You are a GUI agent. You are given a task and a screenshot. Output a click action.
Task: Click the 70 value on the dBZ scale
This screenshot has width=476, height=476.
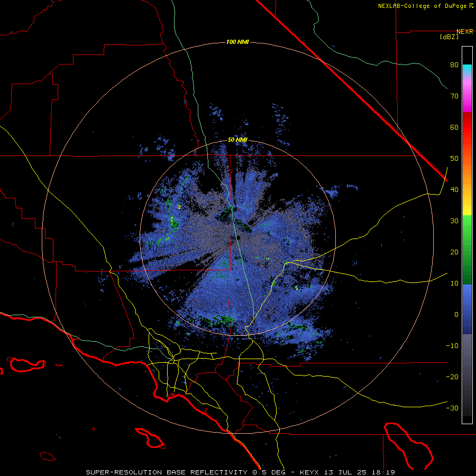[454, 96]
